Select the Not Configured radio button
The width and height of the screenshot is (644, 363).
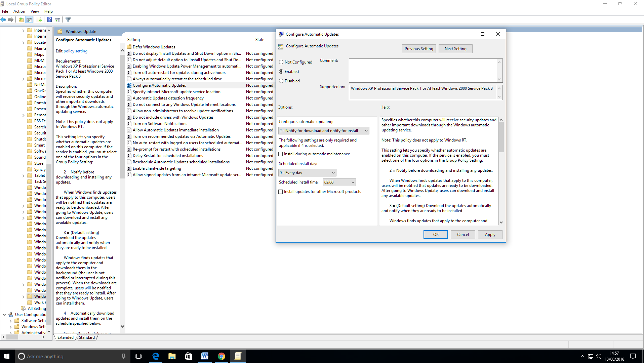(x=281, y=62)
